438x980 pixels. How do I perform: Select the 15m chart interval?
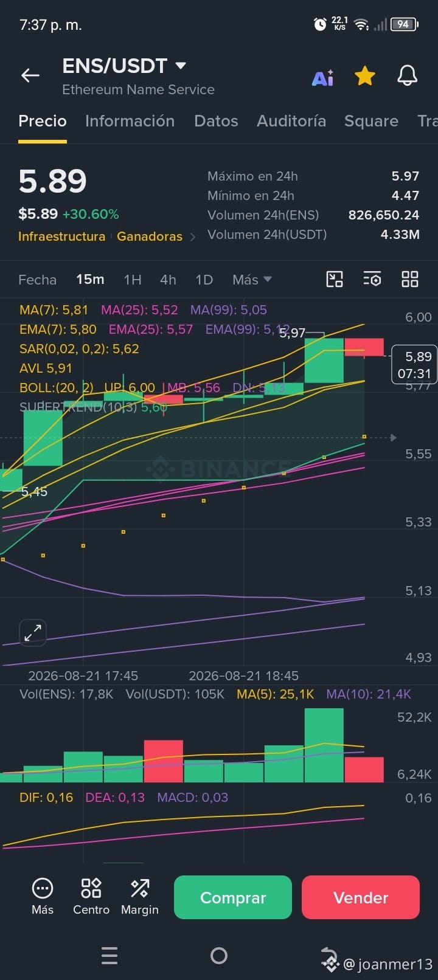90,280
